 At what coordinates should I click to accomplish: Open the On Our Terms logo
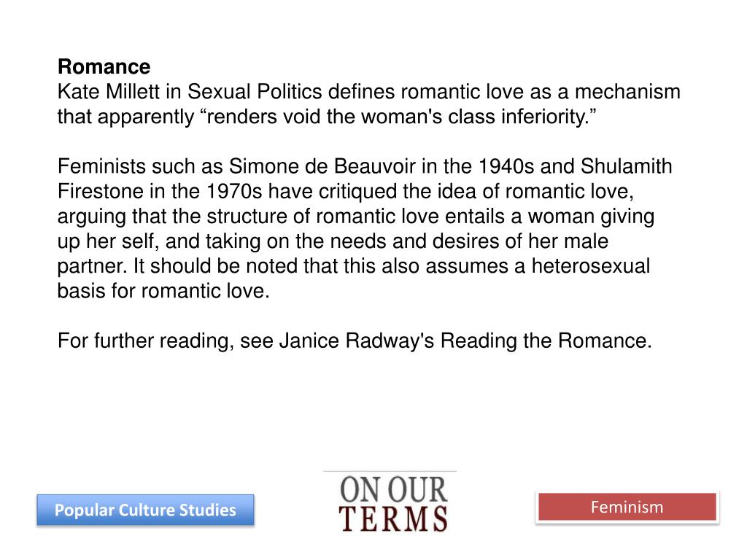[x=393, y=503]
